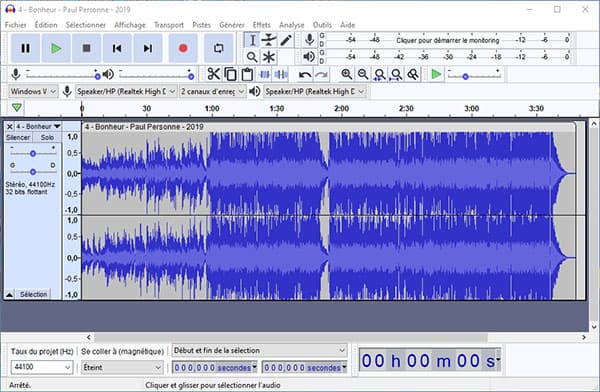Adjust the playback volume slider

pos(157,75)
